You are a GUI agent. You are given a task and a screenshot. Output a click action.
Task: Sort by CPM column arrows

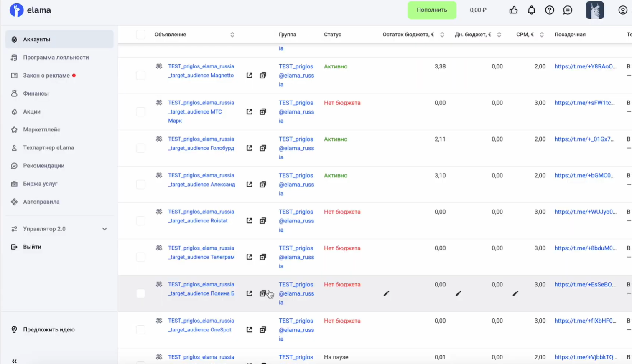click(x=541, y=35)
